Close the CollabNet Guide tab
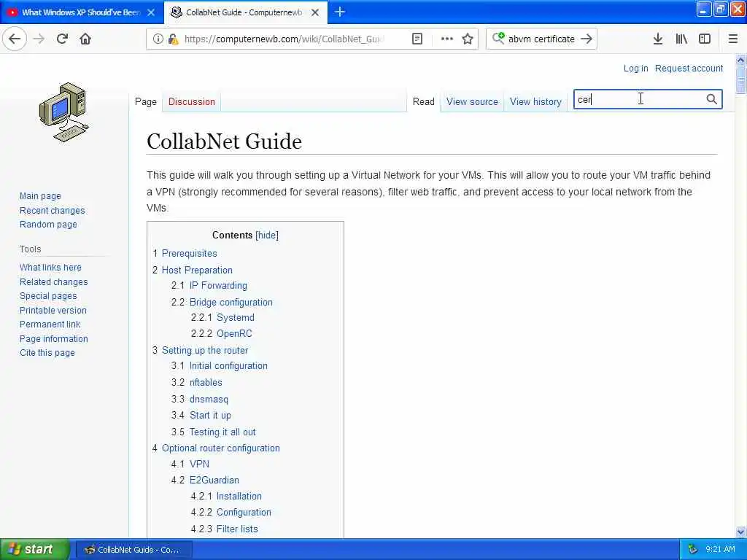Viewport: 747px width, 560px height. 315,12
